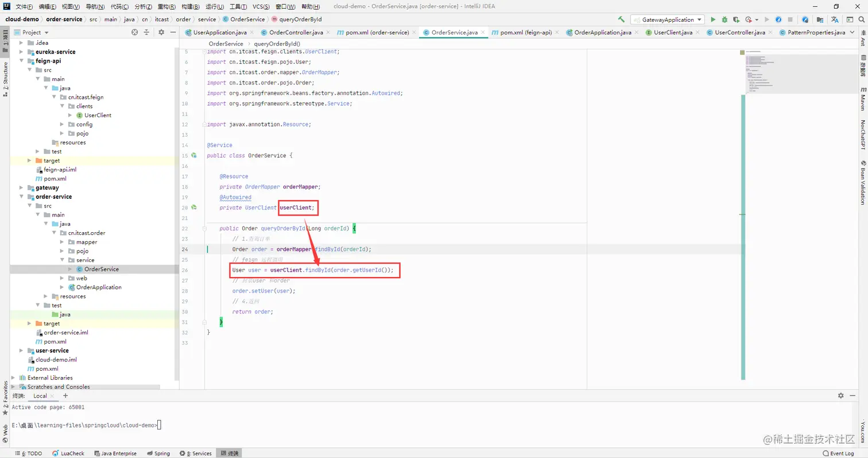The height and width of the screenshot is (458, 868).
Task: Click the Build Project hammer icon
Action: click(621, 20)
